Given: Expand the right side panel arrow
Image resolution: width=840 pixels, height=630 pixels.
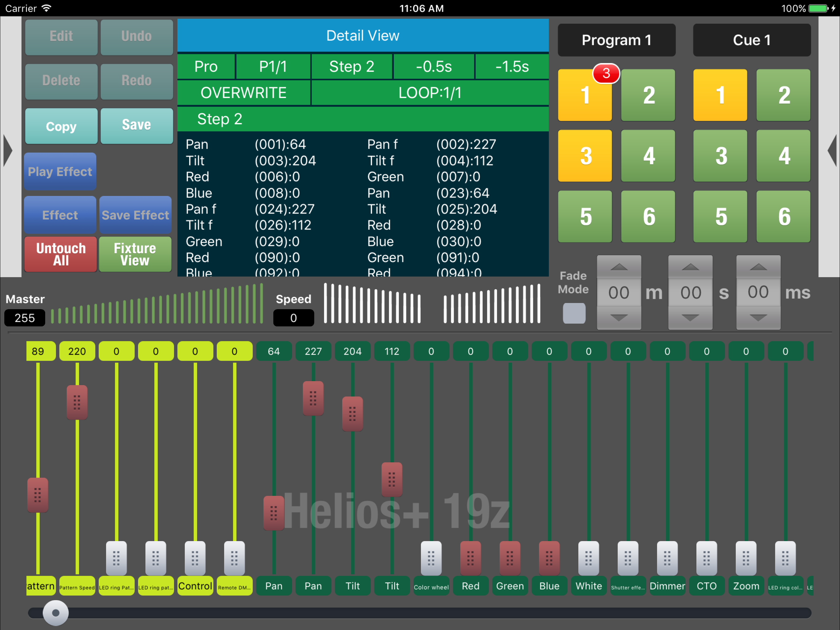Looking at the screenshot, I should (832, 150).
